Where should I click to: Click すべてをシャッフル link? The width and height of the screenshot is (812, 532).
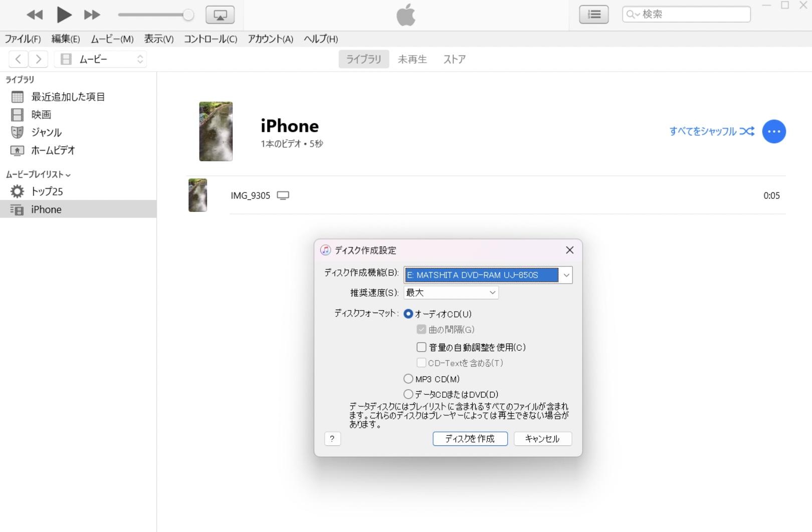pyautogui.click(x=712, y=131)
